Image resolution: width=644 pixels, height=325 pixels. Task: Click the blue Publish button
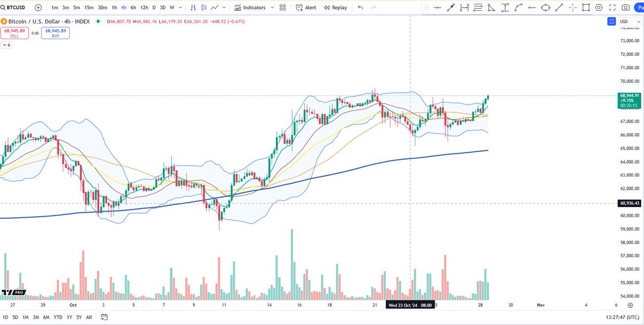[639, 8]
